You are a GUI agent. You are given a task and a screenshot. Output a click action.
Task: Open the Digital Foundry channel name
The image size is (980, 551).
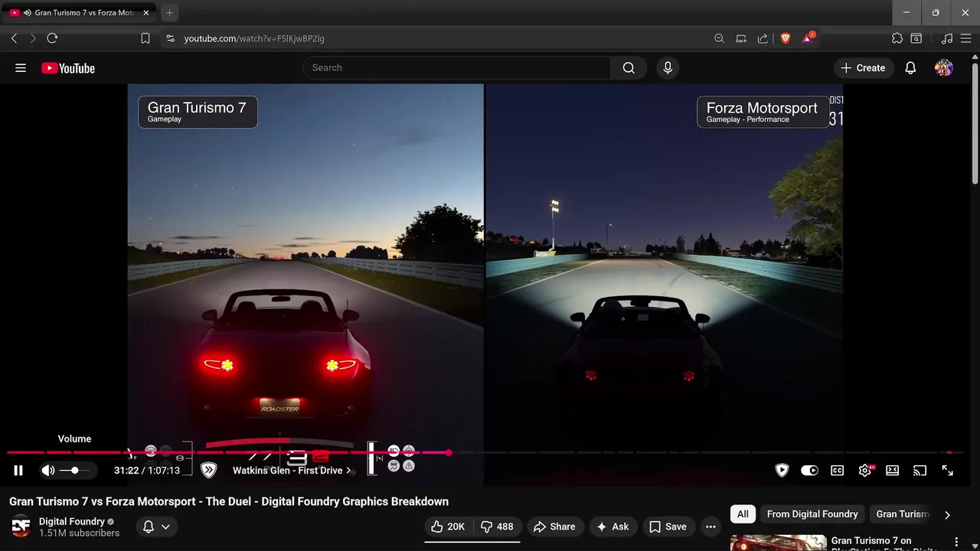[72, 521]
